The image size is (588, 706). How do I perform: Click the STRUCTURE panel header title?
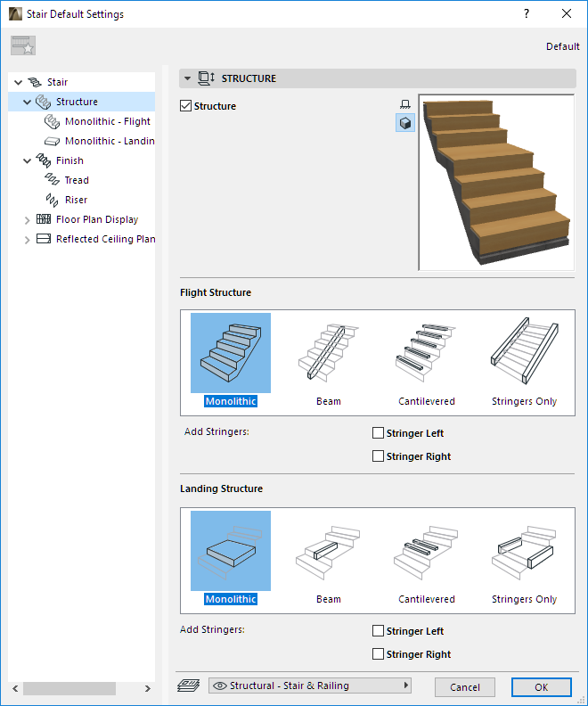tap(249, 78)
